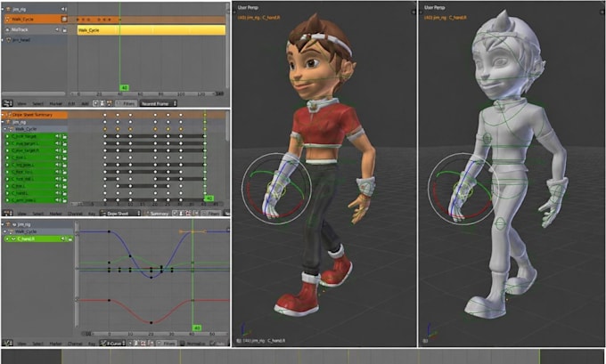Click the Filters button in the Graph editor
Screen dimensions: 606x364
pyautogui.click(x=166, y=343)
